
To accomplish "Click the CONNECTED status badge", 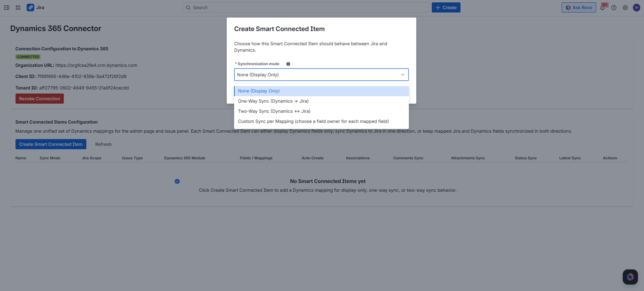I will pyautogui.click(x=28, y=57).
